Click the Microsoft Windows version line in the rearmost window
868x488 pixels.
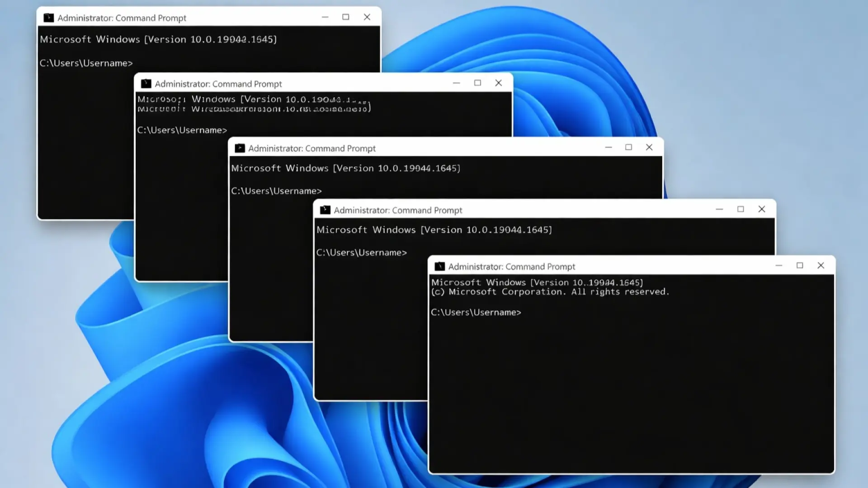pos(158,39)
